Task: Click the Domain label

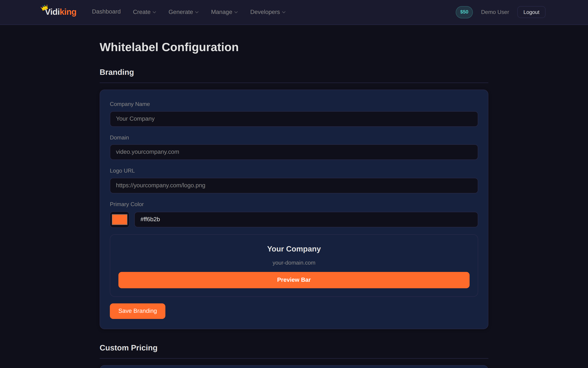Action: pyautogui.click(x=119, y=138)
